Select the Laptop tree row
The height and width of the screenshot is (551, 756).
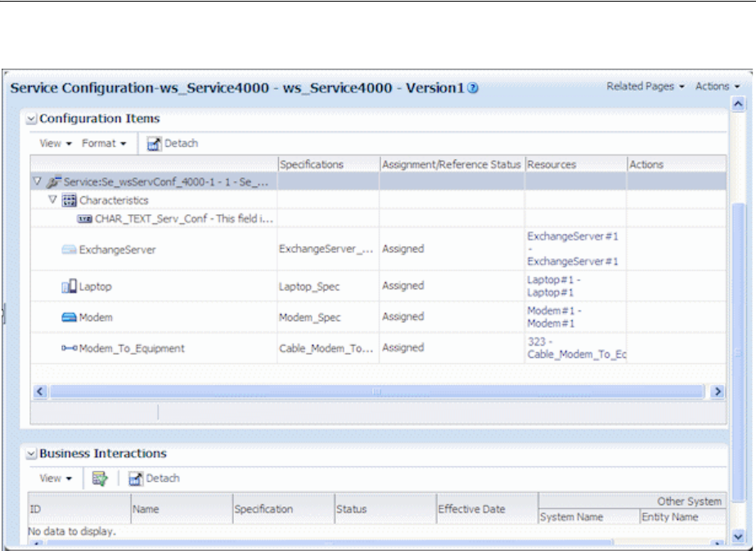click(x=378, y=286)
